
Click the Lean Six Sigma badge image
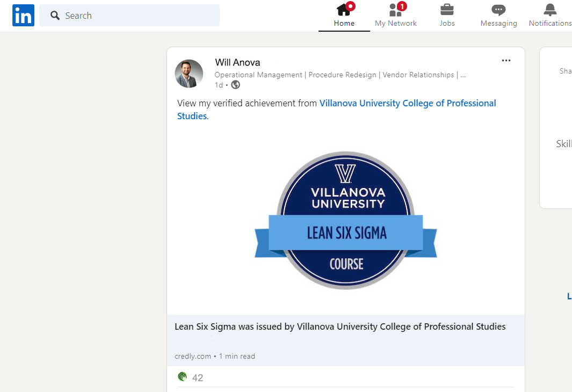[345, 221]
